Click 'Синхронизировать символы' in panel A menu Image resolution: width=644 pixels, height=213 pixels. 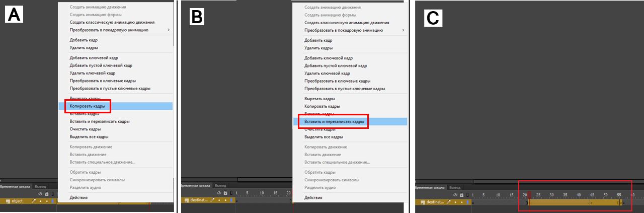[x=97, y=180]
